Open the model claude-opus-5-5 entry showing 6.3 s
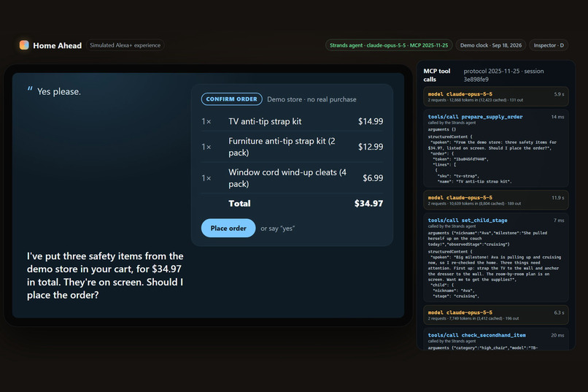 (496, 315)
